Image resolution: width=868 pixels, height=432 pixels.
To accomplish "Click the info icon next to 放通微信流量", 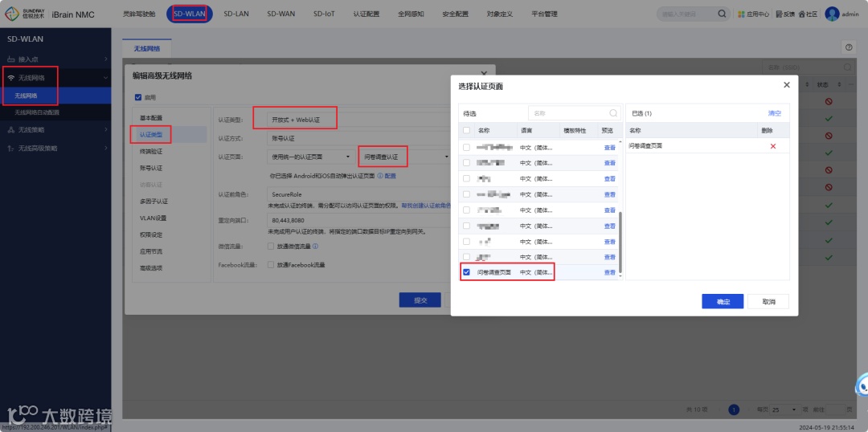I will click(x=315, y=247).
